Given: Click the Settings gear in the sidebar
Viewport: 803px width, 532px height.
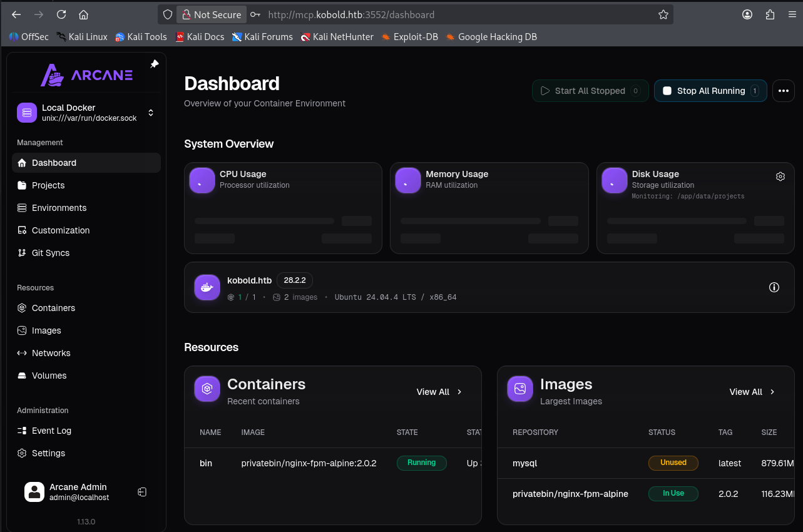Looking at the screenshot, I should [22, 453].
